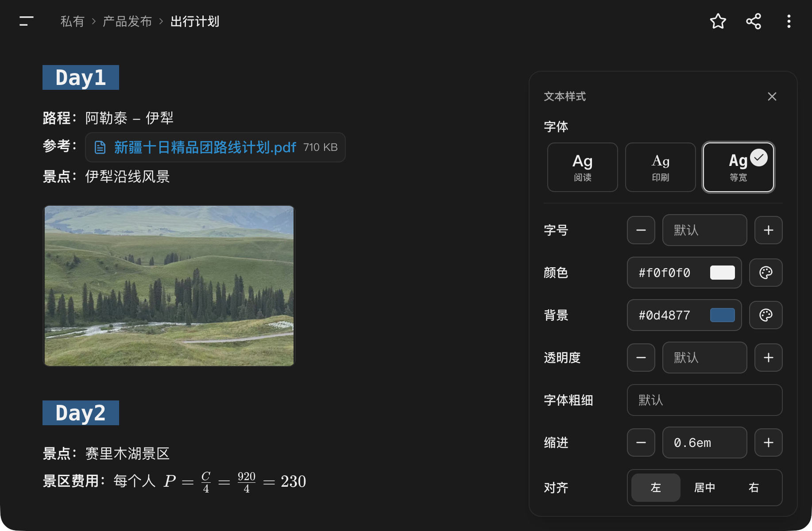Close the 文本样式 panel
This screenshot has width=812, height=531.
[772, 96]
